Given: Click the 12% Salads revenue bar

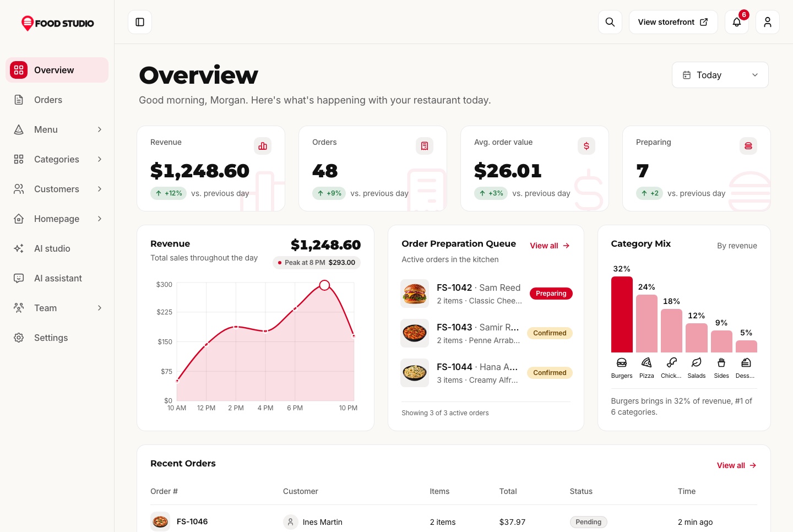Looking at the screenshot, I should 697,338.
